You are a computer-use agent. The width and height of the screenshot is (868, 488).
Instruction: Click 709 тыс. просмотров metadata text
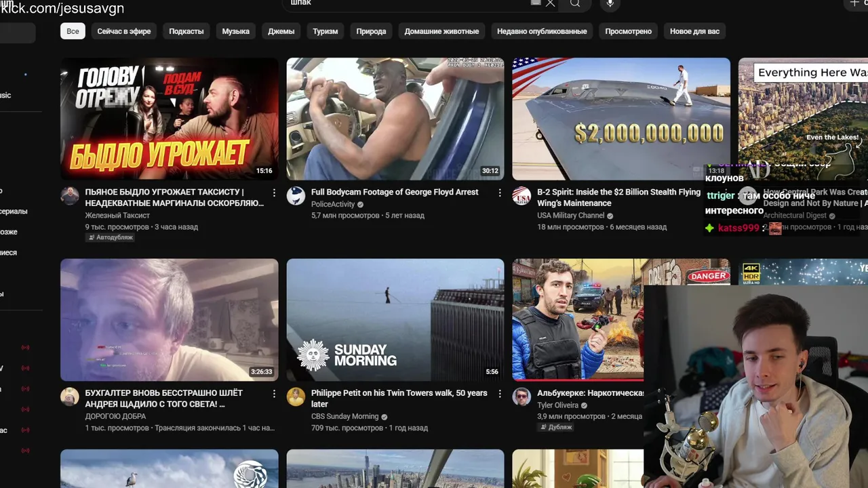coord(347,428)
